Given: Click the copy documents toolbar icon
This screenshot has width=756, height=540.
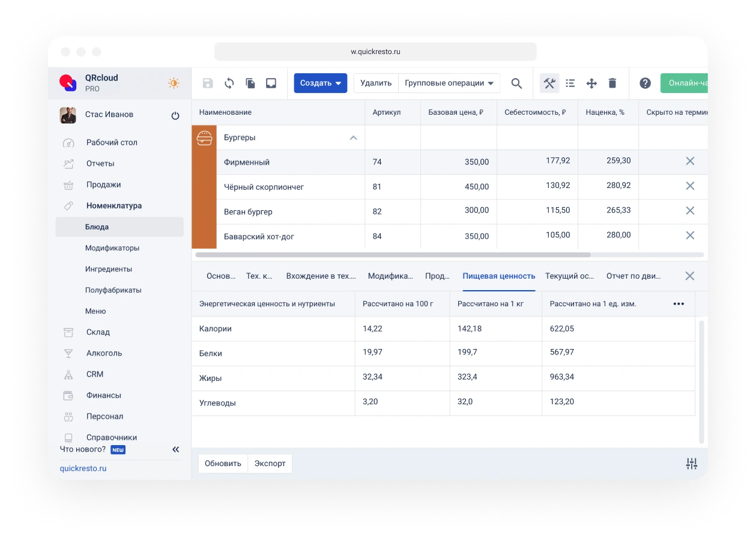Looking at the screenshot, I should (x=250, y=83).
